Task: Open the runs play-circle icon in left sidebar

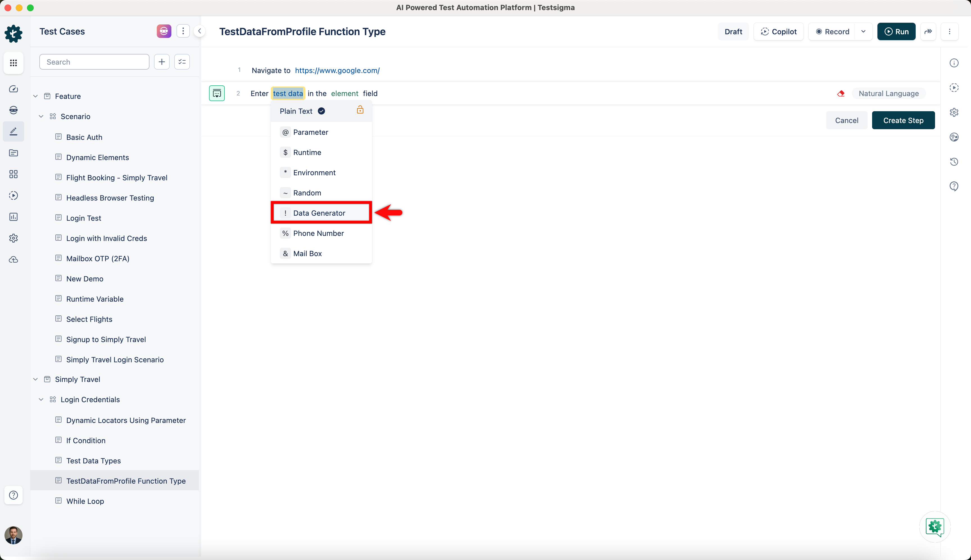Action: coord(13,195)
